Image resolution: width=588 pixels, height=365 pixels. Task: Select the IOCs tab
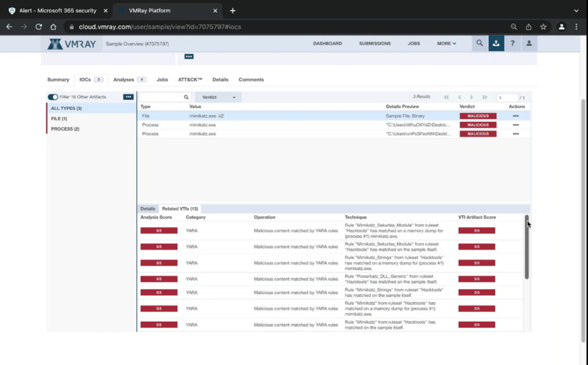tap(91, 79)
